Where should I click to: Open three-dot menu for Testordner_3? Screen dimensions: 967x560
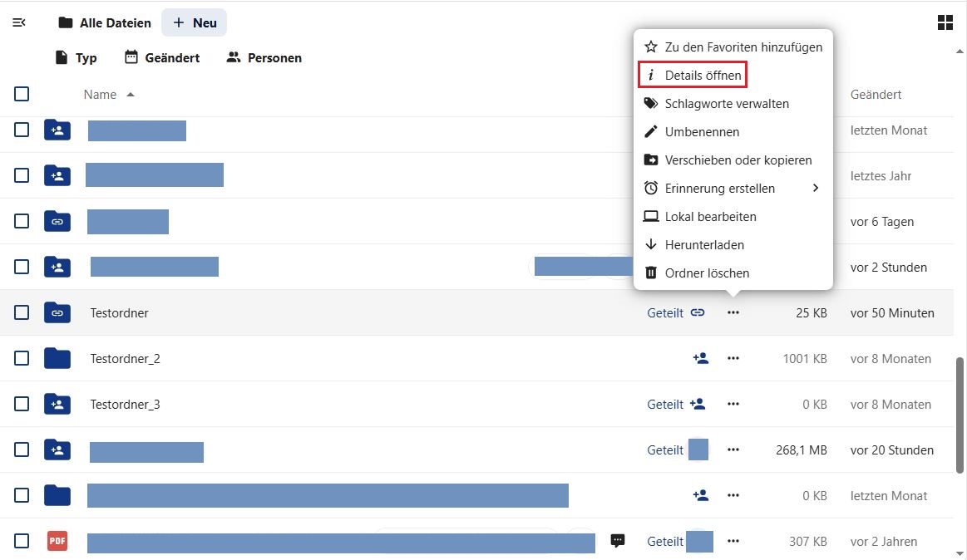[733, 405]
